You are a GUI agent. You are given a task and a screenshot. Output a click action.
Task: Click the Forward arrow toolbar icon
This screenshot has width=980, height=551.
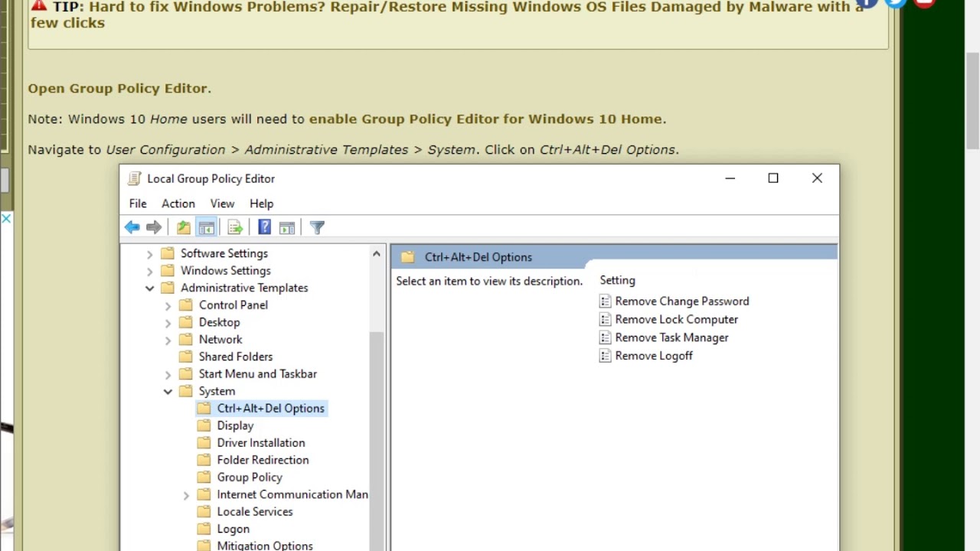(x=154, y=227)
